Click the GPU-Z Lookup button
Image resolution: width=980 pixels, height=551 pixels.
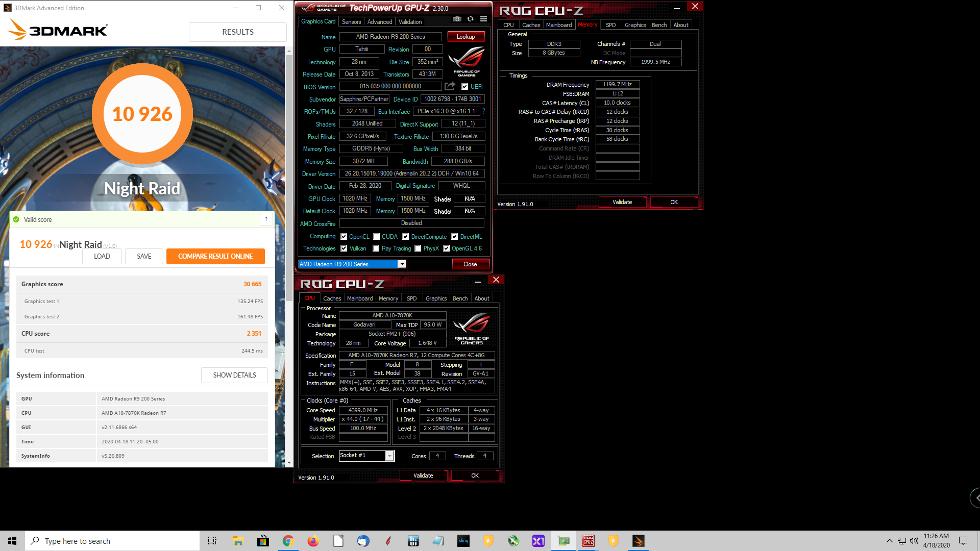(x=465, y=37)
